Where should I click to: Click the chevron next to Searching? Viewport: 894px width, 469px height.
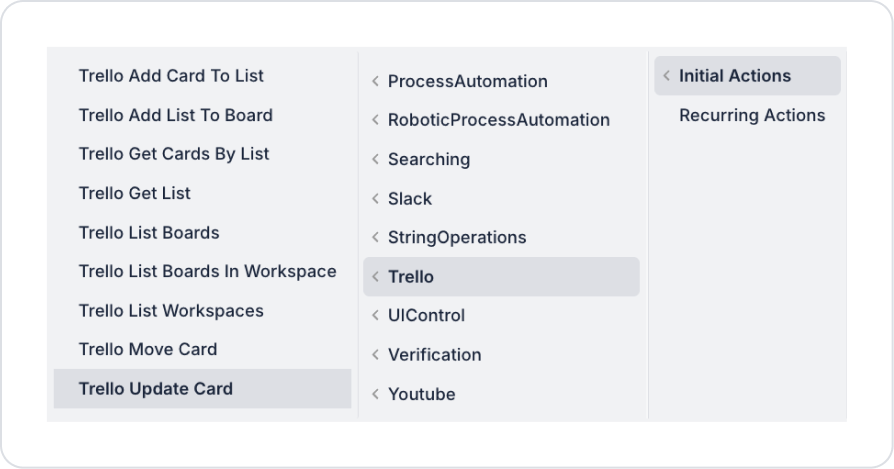tap(375, 159)
